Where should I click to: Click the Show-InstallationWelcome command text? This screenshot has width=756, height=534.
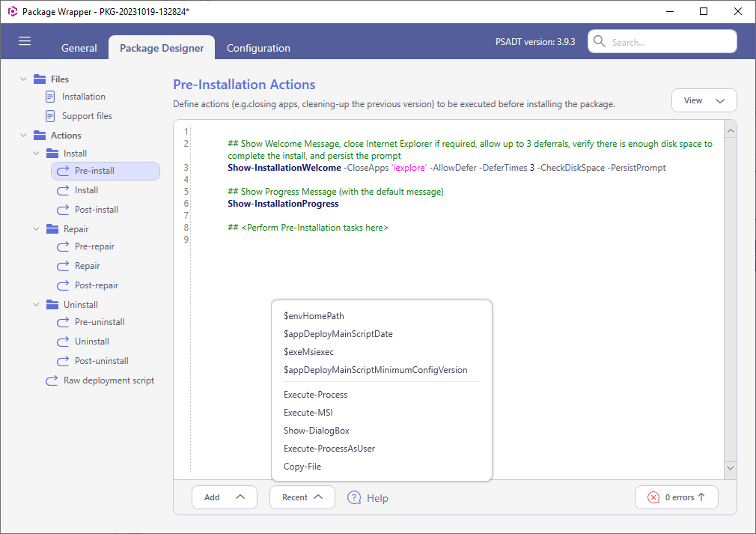[284, 168]
